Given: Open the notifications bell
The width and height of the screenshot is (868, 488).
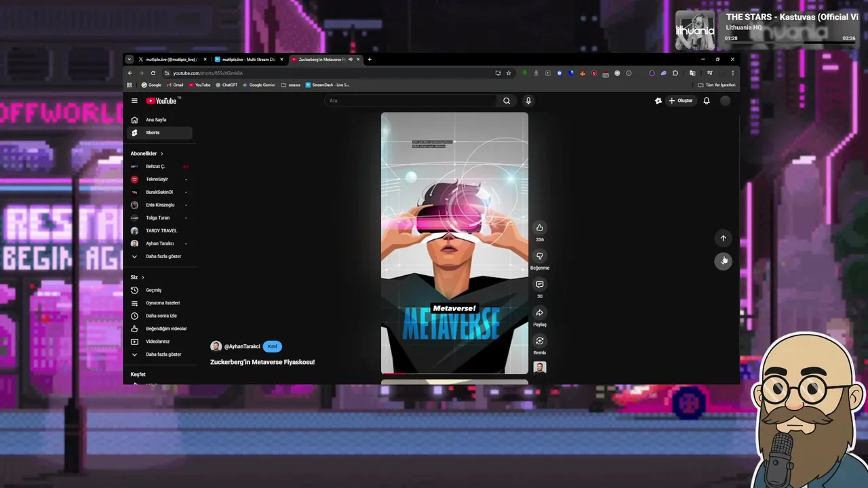Looking at the screenshot, I should [707, 101].
